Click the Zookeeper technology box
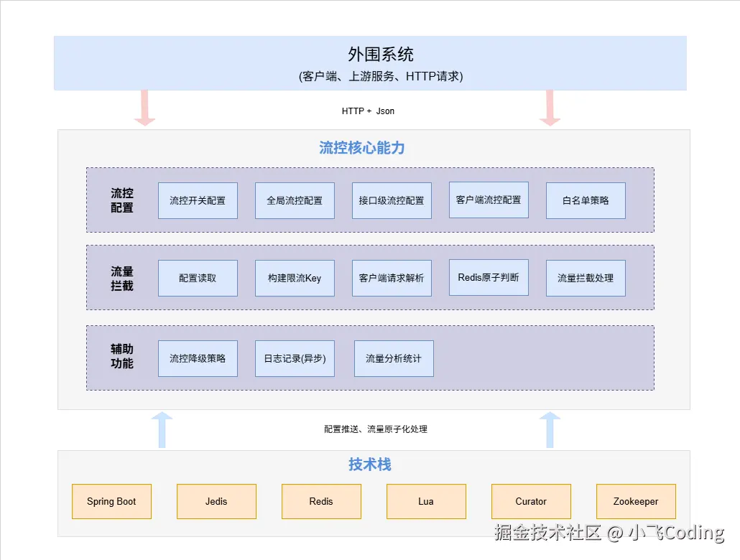The width and height of the screenshot is (740, 560). pos(636,501)
